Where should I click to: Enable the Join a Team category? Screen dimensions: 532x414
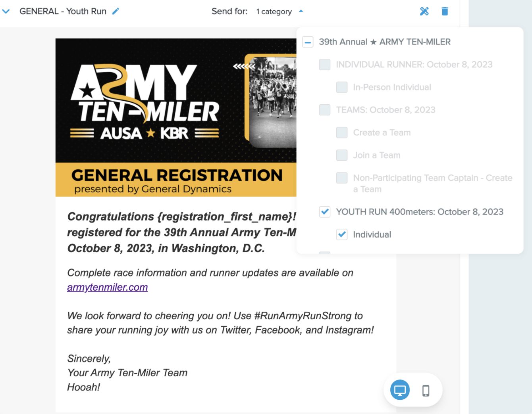click(342, 155)
